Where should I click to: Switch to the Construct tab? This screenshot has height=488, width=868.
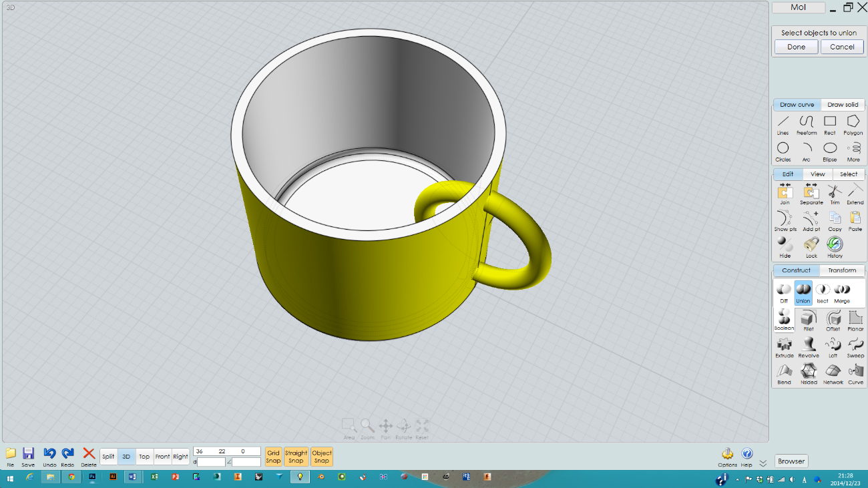[x=797, y=270]
